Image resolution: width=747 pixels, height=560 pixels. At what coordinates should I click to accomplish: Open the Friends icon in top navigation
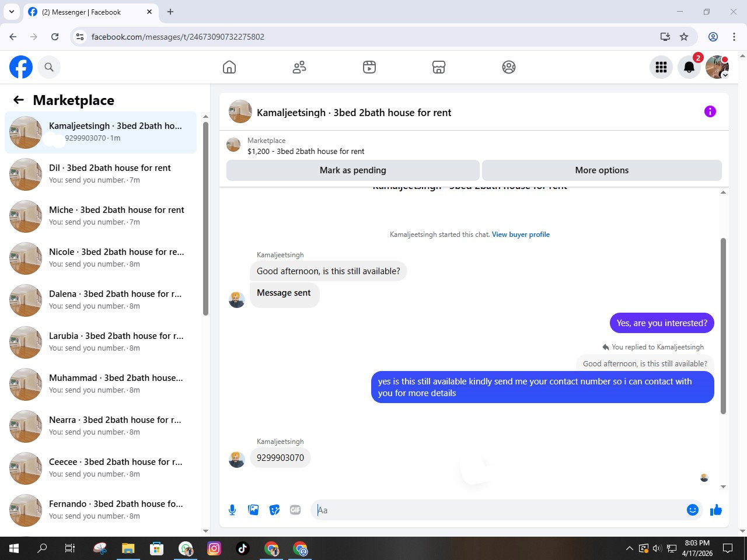point(299,67)
